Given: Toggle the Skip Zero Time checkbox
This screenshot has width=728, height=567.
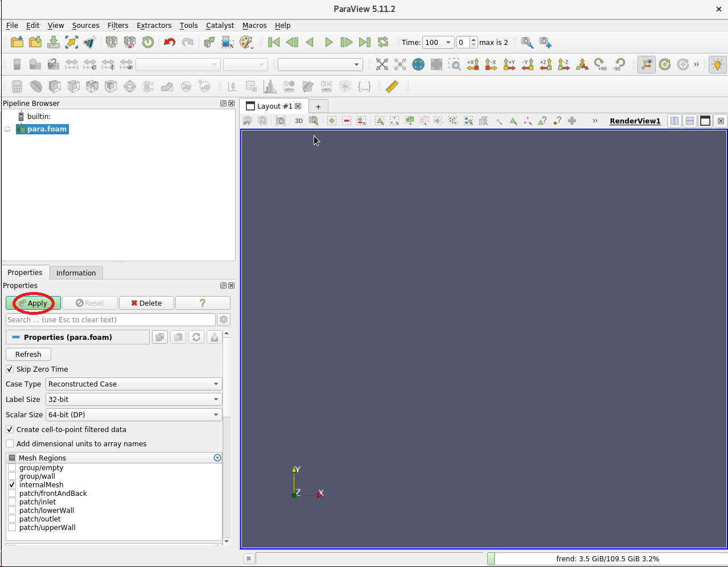Looking at the screenshot, I should click(x=10, y=369).
